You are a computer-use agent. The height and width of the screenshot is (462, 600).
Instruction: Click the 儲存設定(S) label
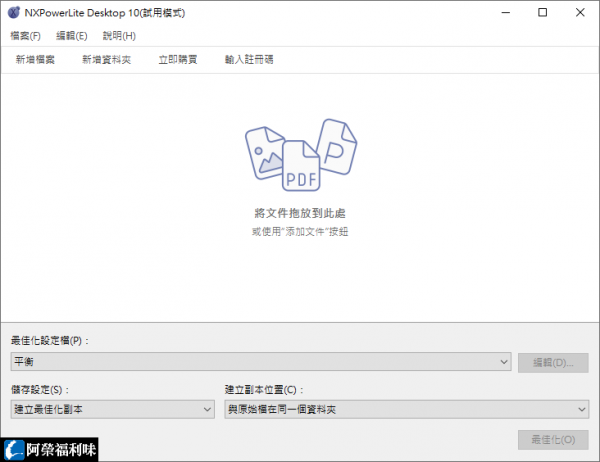point(40,390)
